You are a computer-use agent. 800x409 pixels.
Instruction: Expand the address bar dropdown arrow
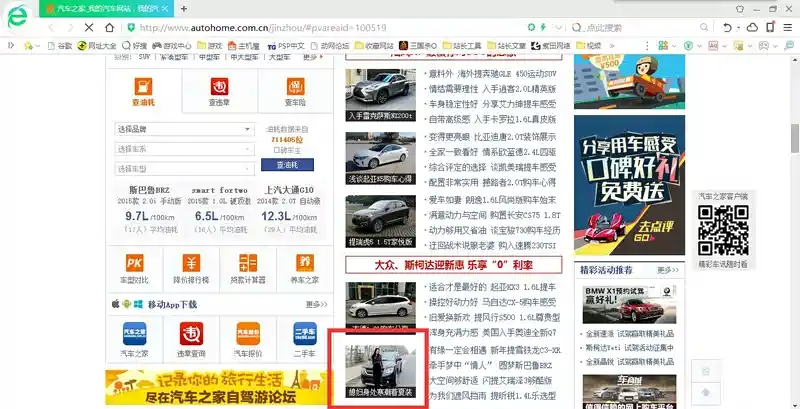[560, 28]
